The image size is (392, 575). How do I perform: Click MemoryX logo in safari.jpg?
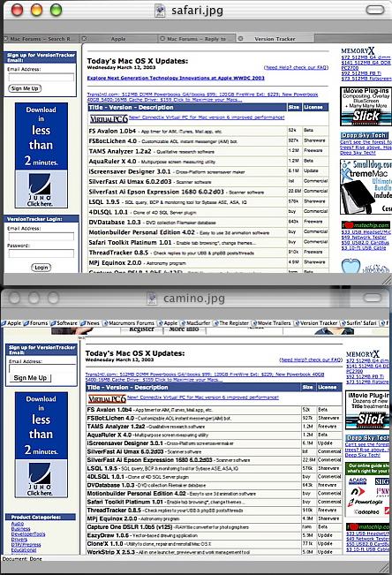358,51
